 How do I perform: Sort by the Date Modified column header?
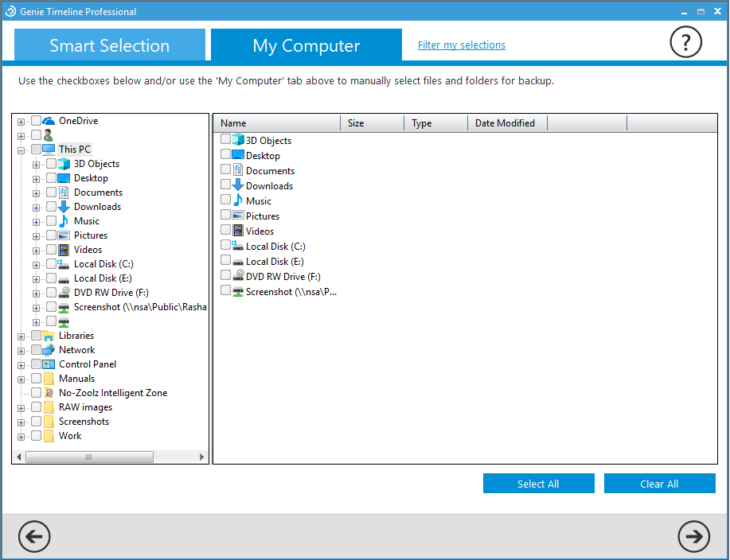pos(507,123)
